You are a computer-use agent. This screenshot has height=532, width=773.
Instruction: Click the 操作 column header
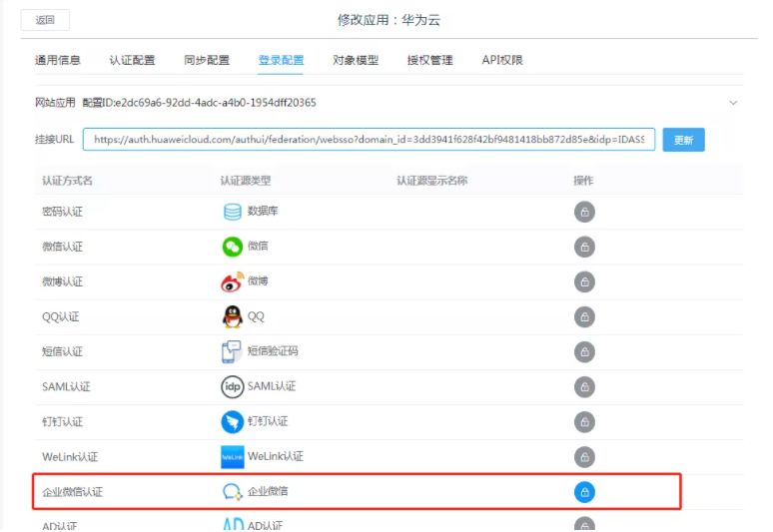pos(583,181)
